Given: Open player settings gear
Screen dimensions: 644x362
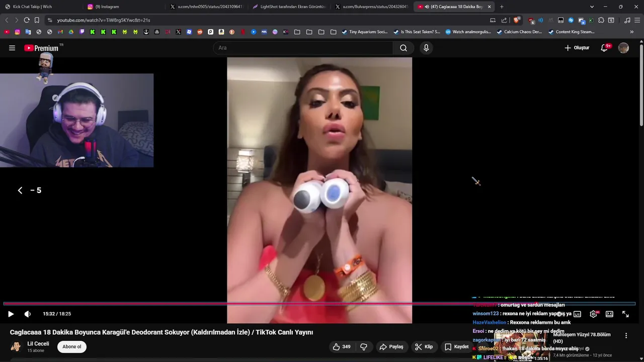Looking at the screenshot, I should [593, 314].
